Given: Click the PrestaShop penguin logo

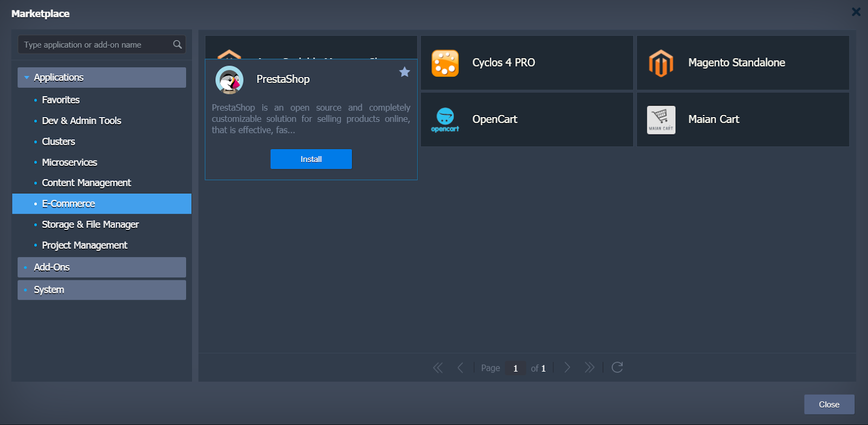Looking at the screenshot, I should click(x=229, y=80).
